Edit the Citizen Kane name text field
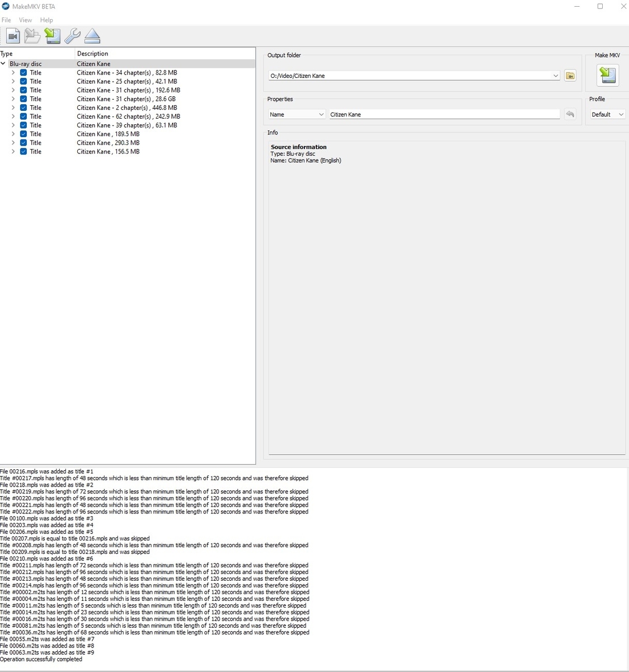Screen dimensions: 629x672 [444, 114]
